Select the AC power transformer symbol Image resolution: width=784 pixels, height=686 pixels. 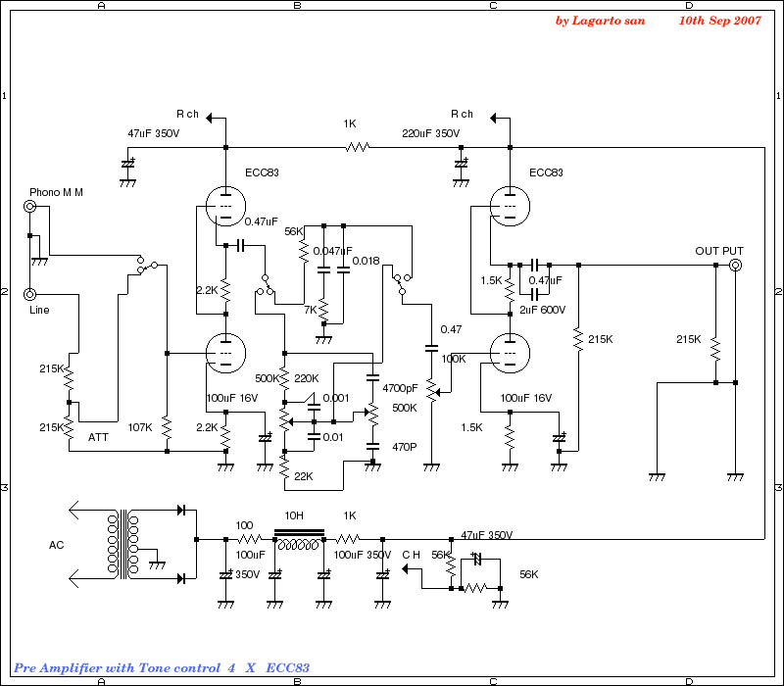tap(122, 546)
